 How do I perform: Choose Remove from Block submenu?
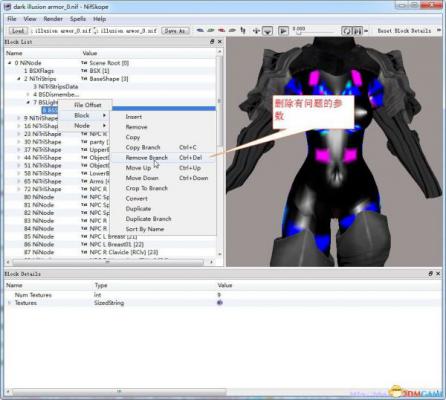[163, 127]
